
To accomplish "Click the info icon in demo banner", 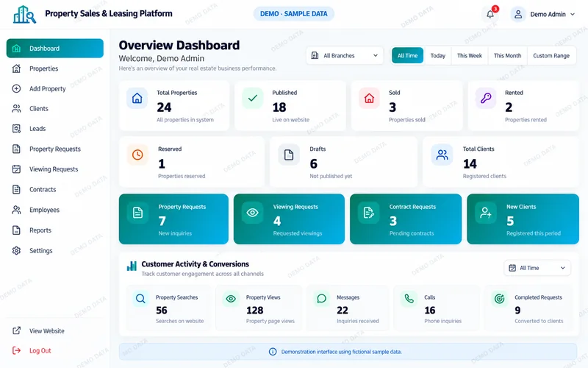I will coord(273,352).
